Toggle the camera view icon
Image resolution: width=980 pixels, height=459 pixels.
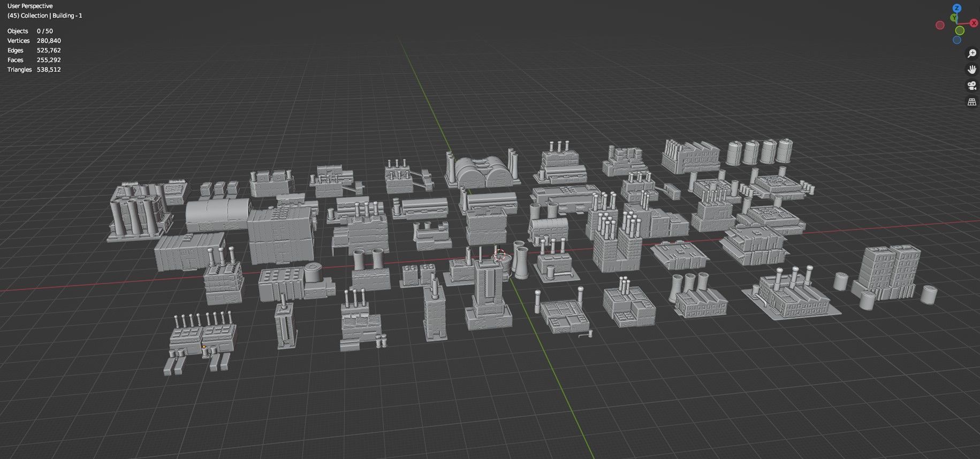(972, 86)
